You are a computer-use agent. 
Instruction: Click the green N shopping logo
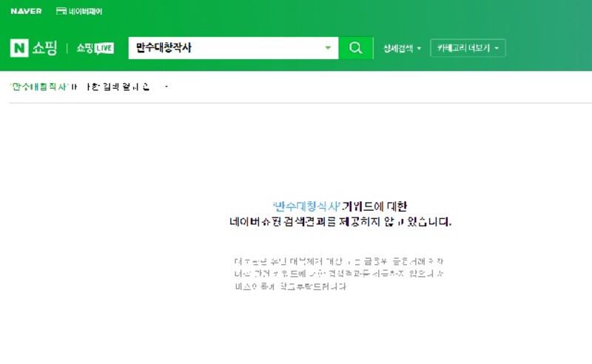coord(18,48)
